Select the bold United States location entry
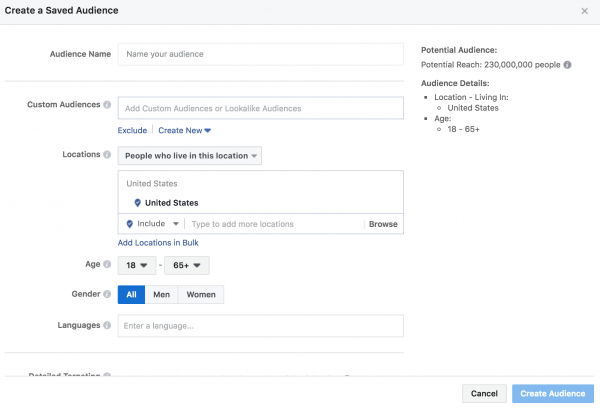600x409 pixels. pos(171,203)
